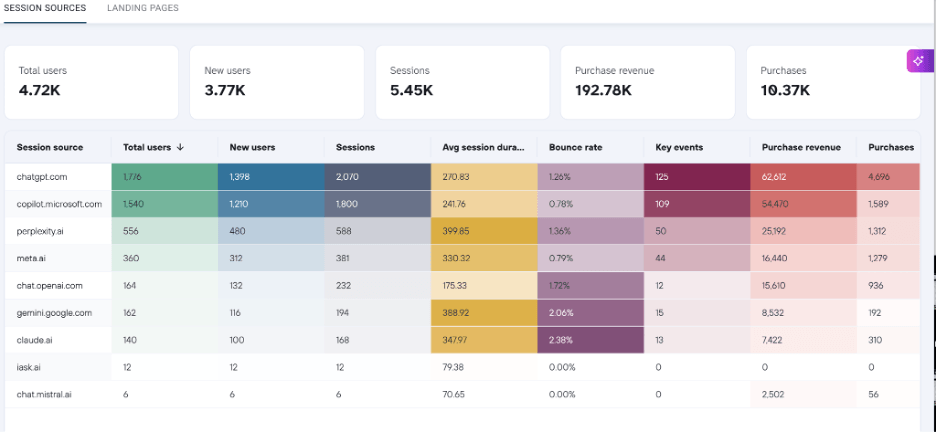936x432 pixels.
Task: Click the 7,422 purchase revenue cell
Action: point(803,340)
